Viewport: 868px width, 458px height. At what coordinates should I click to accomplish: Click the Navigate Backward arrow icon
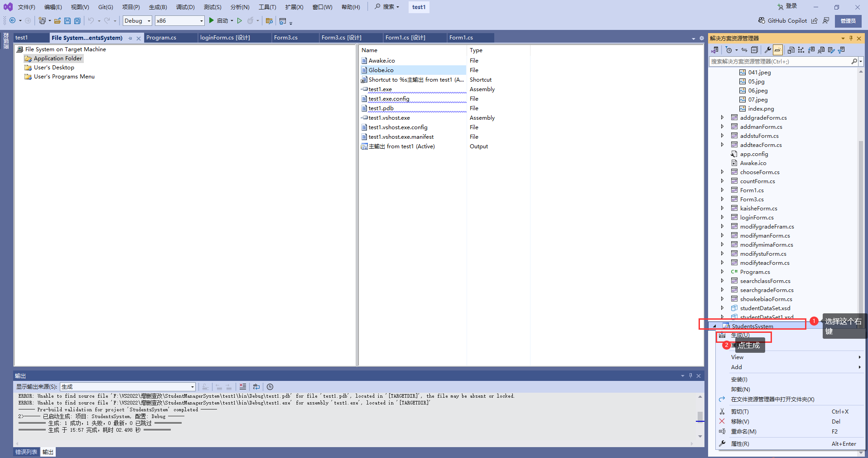[x=12, y=20]
